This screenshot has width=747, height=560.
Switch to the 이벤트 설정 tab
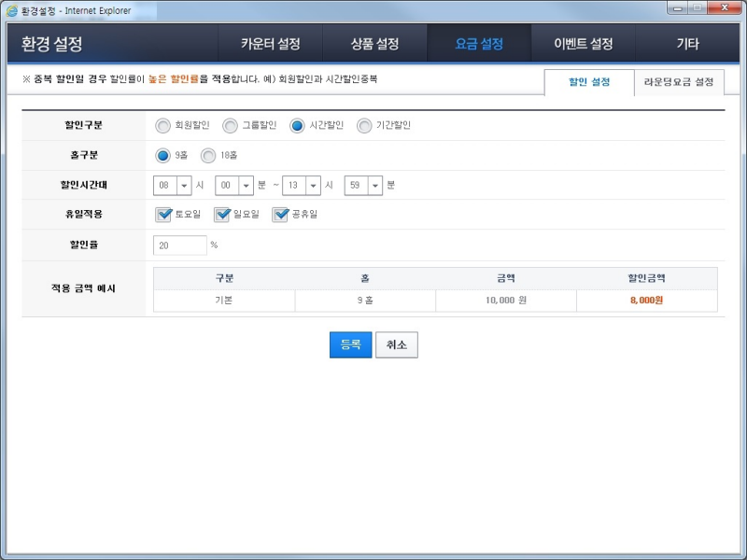tap(582, 43)
